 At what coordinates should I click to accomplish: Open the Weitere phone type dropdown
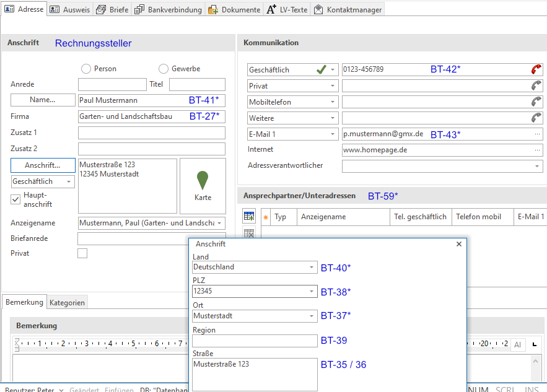coord(333,118)
